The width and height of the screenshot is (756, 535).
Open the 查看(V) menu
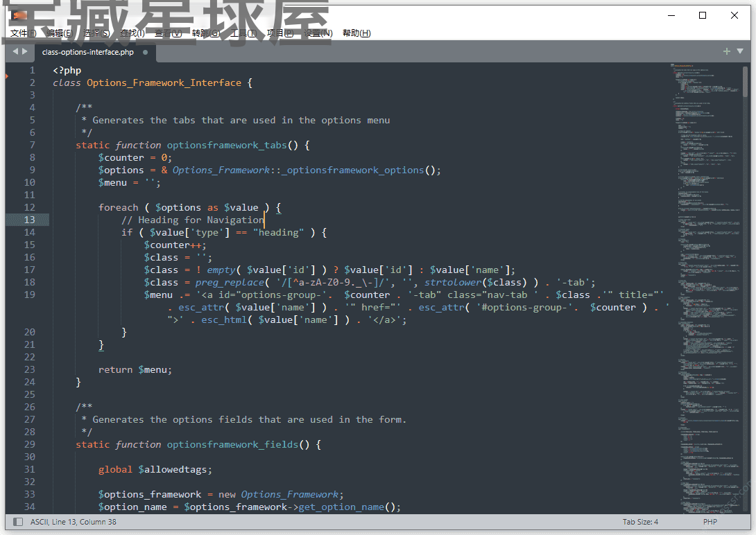coord(169,33)
